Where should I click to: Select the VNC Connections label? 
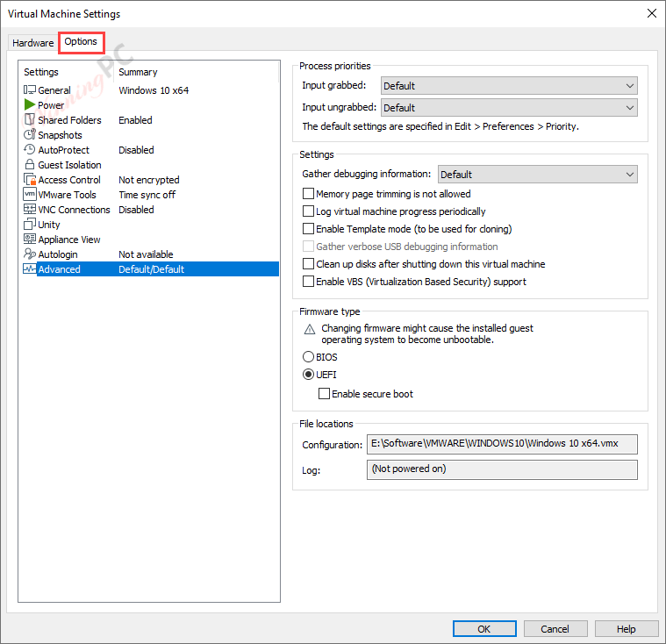74,210
